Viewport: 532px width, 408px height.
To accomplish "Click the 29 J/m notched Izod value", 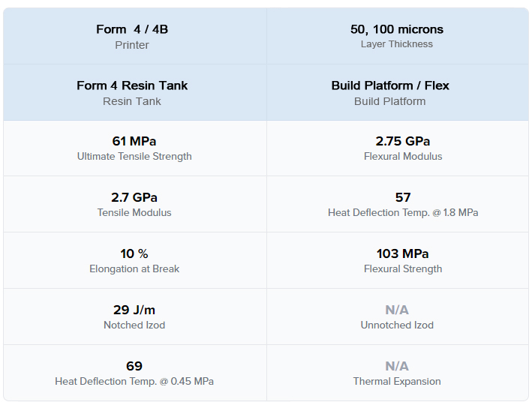I will [x=134, y=310].
